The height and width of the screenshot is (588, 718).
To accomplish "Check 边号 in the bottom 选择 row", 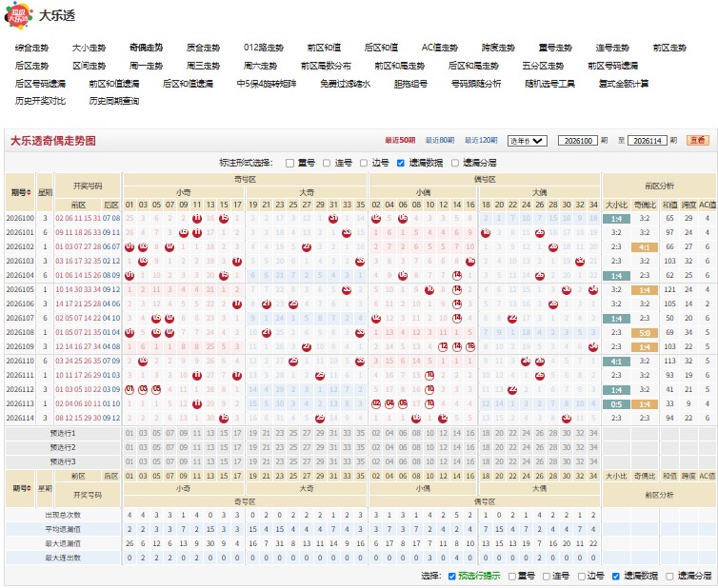I will click(582, 576).
